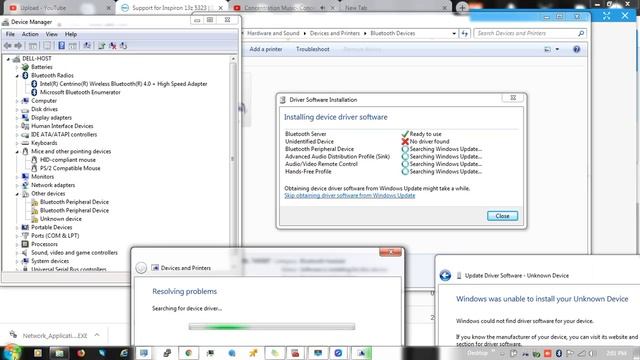Click back arrow in Update Driver Software window

coord(445,276)
